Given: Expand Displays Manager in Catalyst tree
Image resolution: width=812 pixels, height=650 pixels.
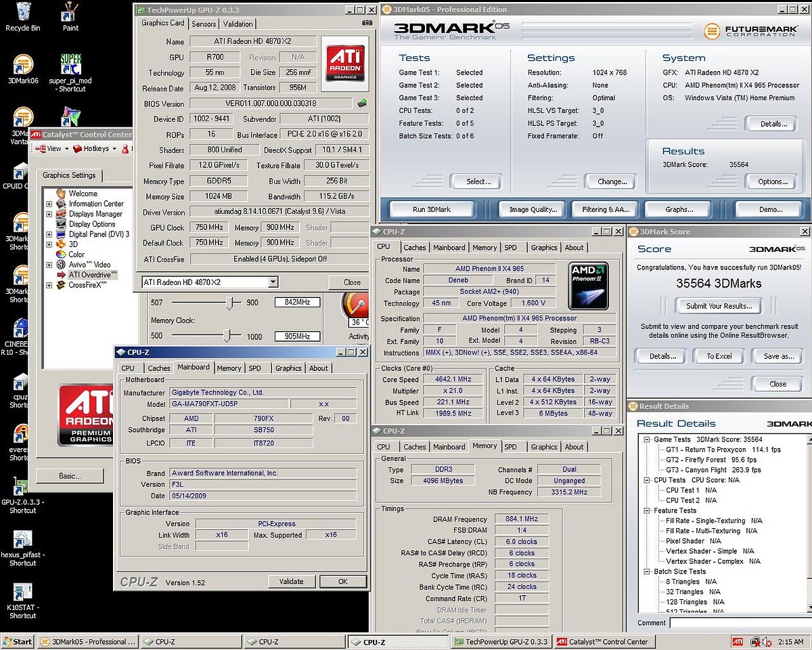Looking at the screenshot, I should point(49,214).
